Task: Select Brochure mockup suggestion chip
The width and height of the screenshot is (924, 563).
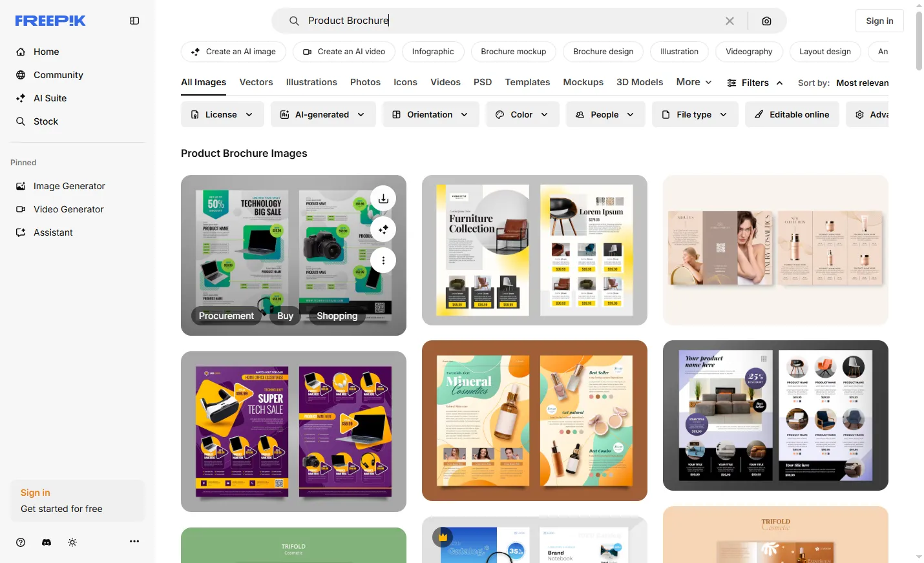Action: pyautogui.click(x=514, y=52)
